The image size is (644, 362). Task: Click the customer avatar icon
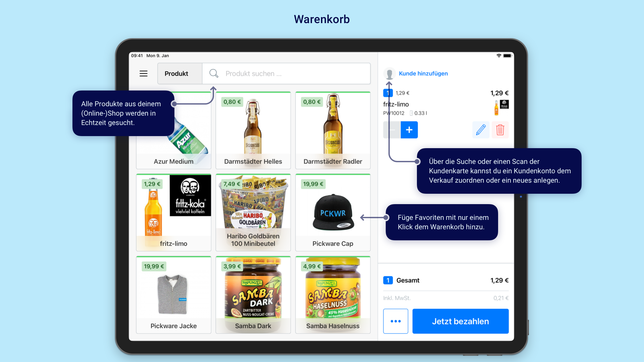(x=389, y=74)
